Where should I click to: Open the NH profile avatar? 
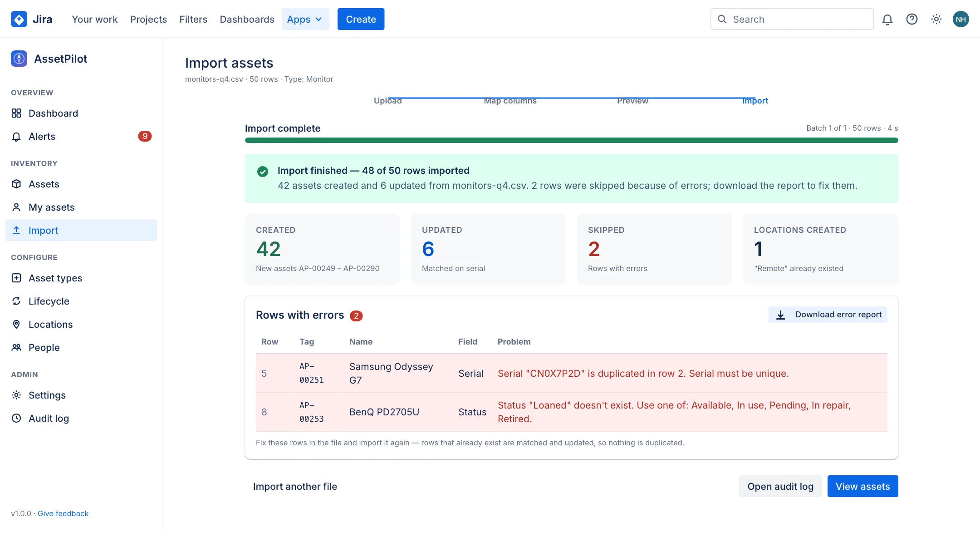(960, 19)
